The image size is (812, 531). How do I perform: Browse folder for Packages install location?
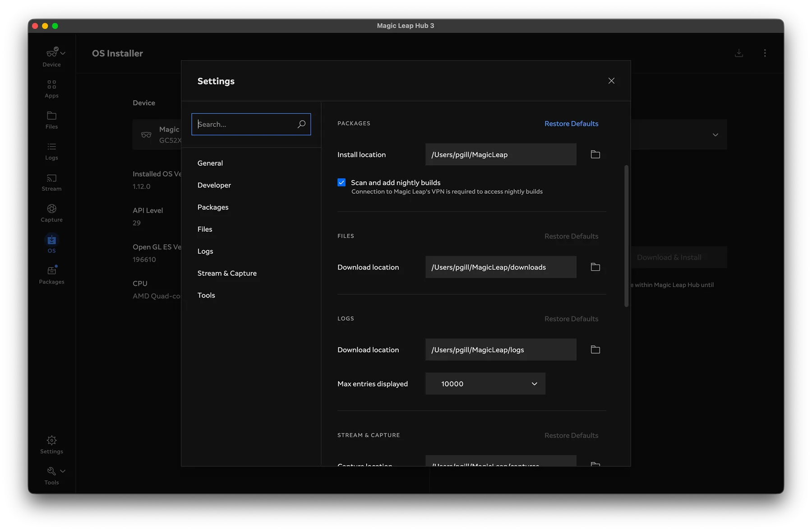tap(595, 154)
